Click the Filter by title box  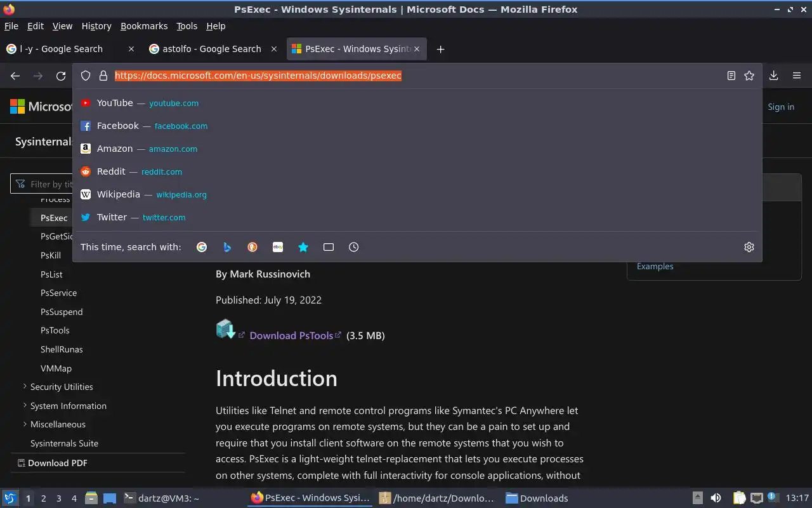[x=42, y=184]
